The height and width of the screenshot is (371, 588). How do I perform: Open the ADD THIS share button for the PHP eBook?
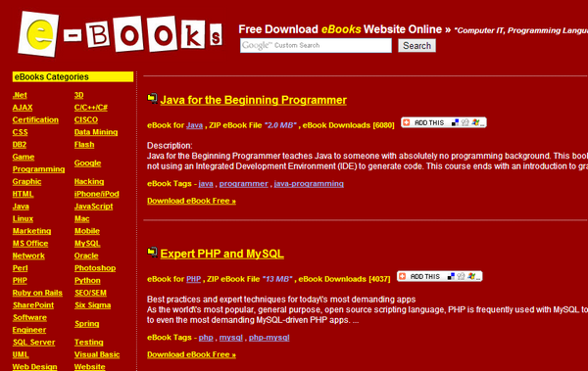[x=439, y=276]
